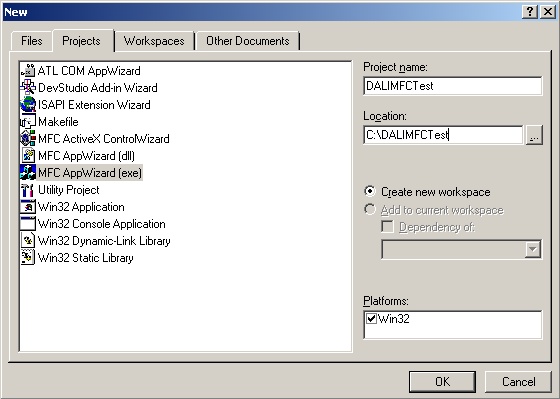Select DevStudio Add-in Wizard text entry
Image resolution: width=560 pixels, height=399 pixels.
(x=98, y=88)
